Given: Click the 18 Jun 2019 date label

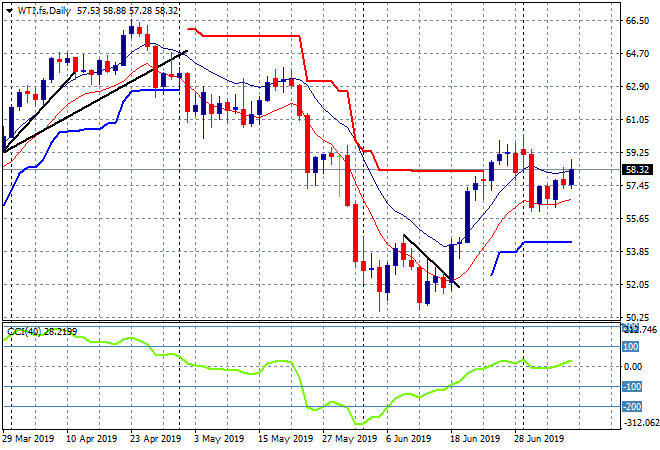Looking at the screenshot, I should click(x=475, y=439).
